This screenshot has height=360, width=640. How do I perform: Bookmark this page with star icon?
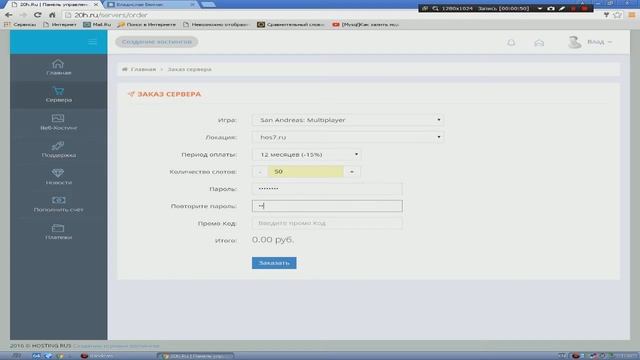click(618, 15)
